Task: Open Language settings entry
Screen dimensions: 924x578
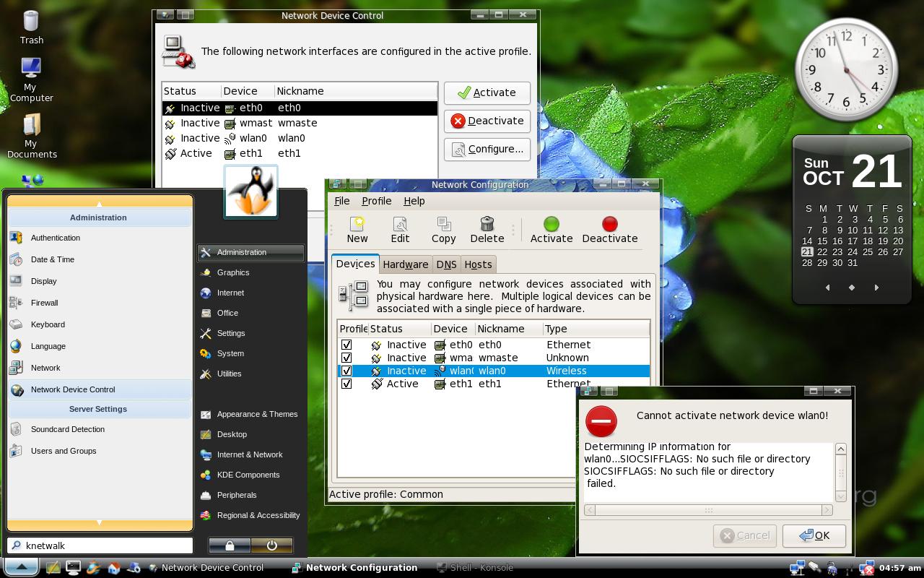Action: [100, 346]
